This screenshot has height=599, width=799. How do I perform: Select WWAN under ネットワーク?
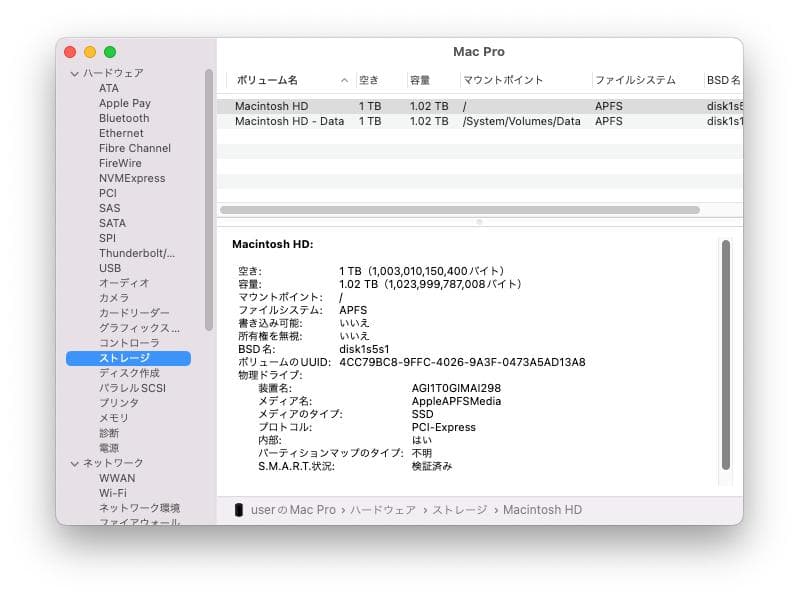(x=117, y=478)
